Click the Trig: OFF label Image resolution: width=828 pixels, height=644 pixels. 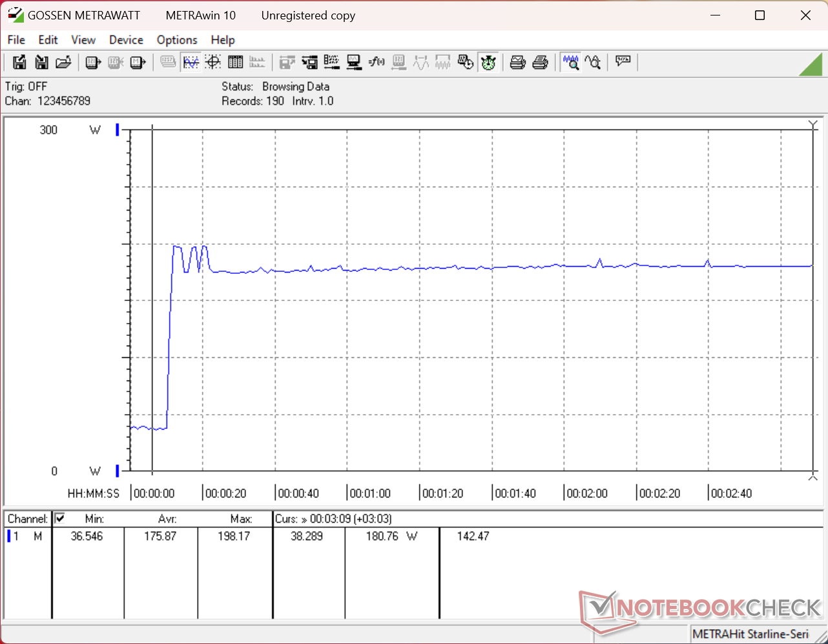26,87
